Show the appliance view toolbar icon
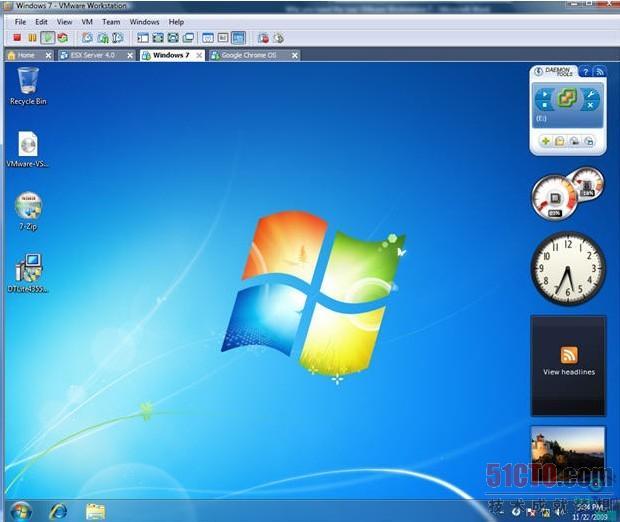Image resolution: width=620 pixels, height=522 pixels. [223, 38]
